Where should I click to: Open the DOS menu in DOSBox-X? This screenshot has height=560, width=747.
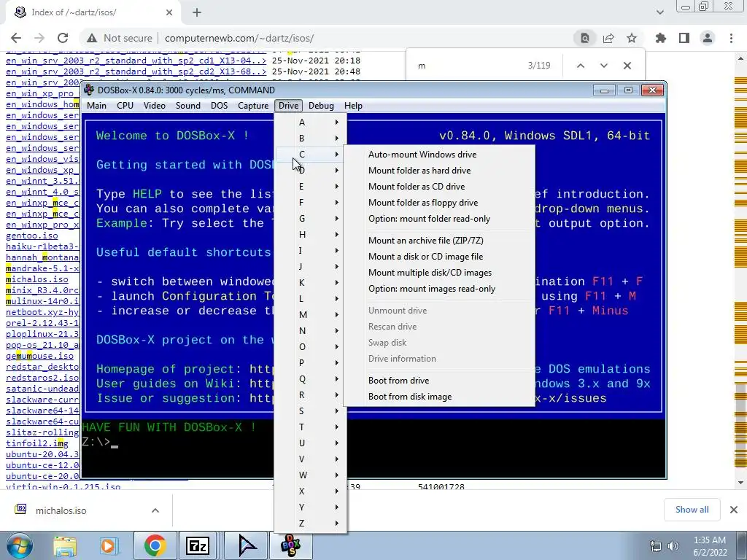point(219,106)
